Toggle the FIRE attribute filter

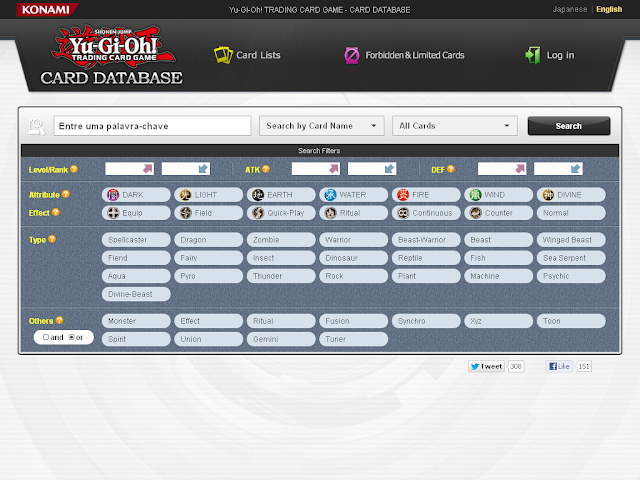[426, 195]
